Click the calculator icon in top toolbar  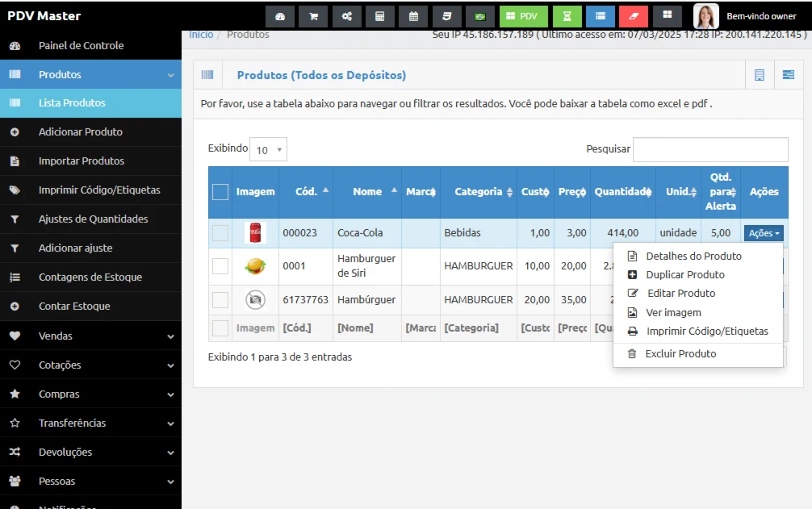tap(379, 16)
